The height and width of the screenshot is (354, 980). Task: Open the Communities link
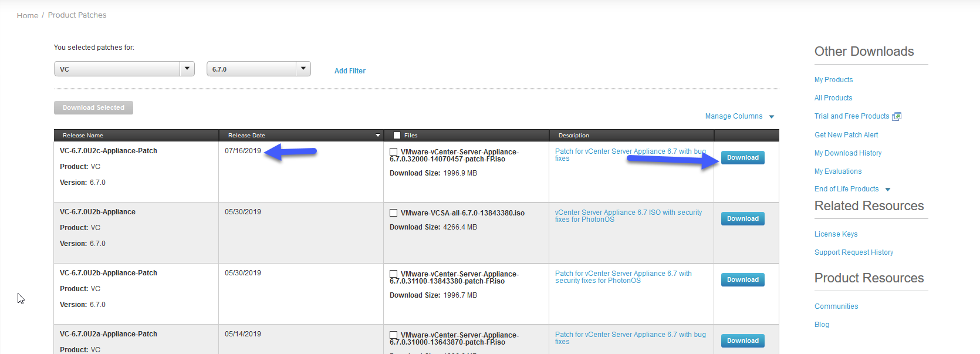tap(836, 306)
